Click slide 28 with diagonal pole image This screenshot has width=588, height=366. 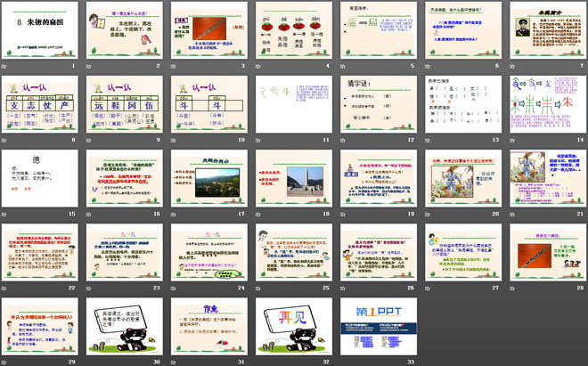pos(545,253)
